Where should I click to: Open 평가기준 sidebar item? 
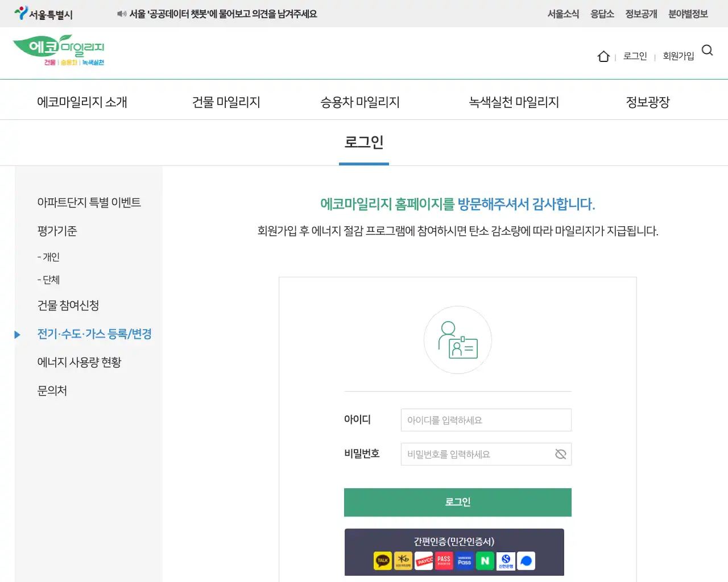coord(57,231)
